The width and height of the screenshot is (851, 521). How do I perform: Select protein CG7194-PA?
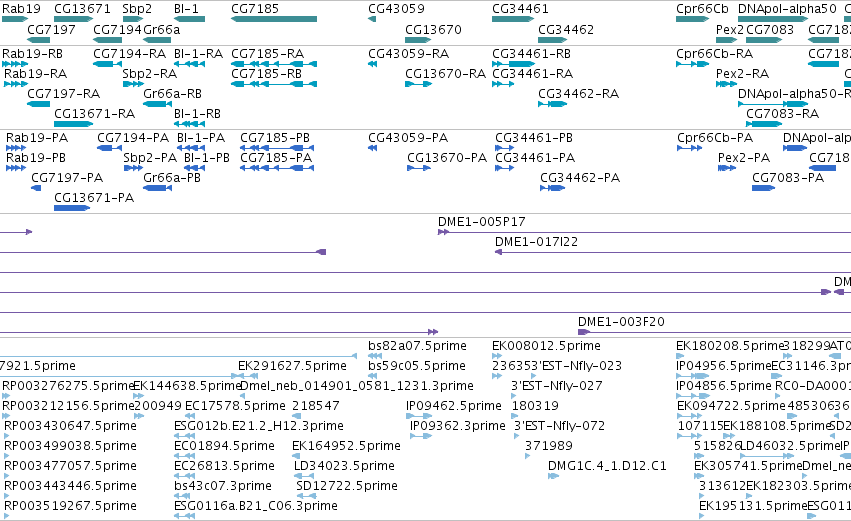[132, 138]
